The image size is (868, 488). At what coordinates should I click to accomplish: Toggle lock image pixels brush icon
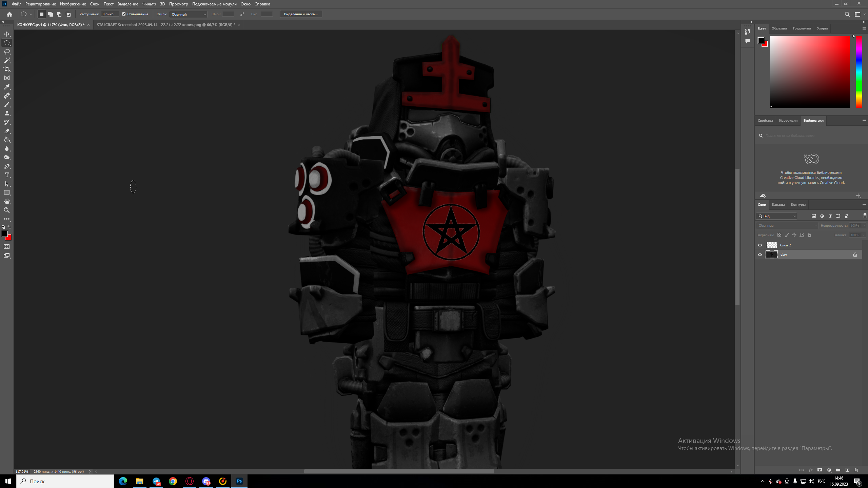coord(787,235)
